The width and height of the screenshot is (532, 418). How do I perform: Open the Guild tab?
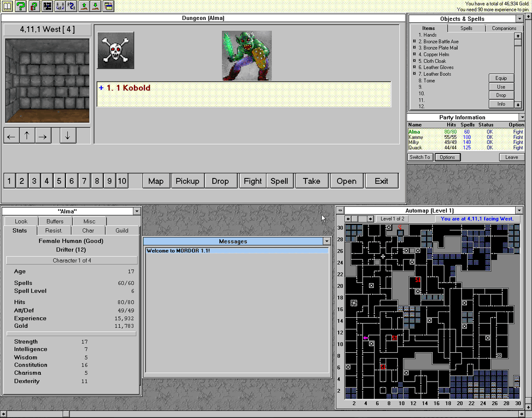coord(122,230)
